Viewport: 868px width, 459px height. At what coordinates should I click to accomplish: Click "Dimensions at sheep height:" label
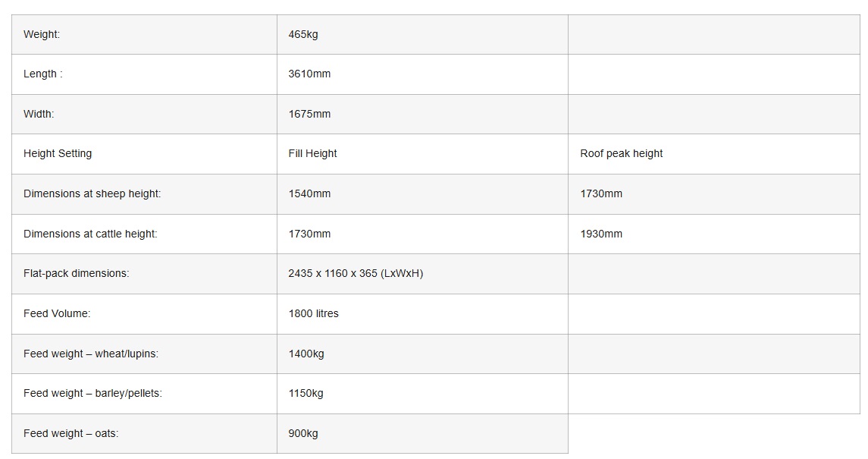click(92, 193)
